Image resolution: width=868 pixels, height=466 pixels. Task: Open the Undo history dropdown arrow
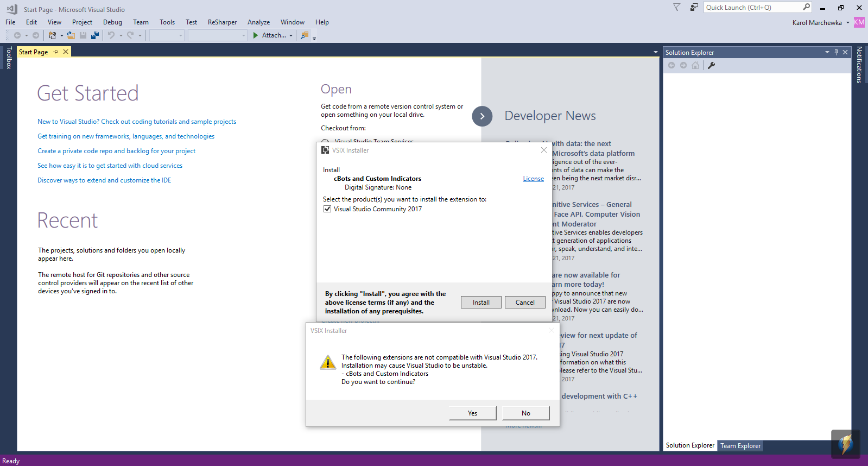(121, 36)
